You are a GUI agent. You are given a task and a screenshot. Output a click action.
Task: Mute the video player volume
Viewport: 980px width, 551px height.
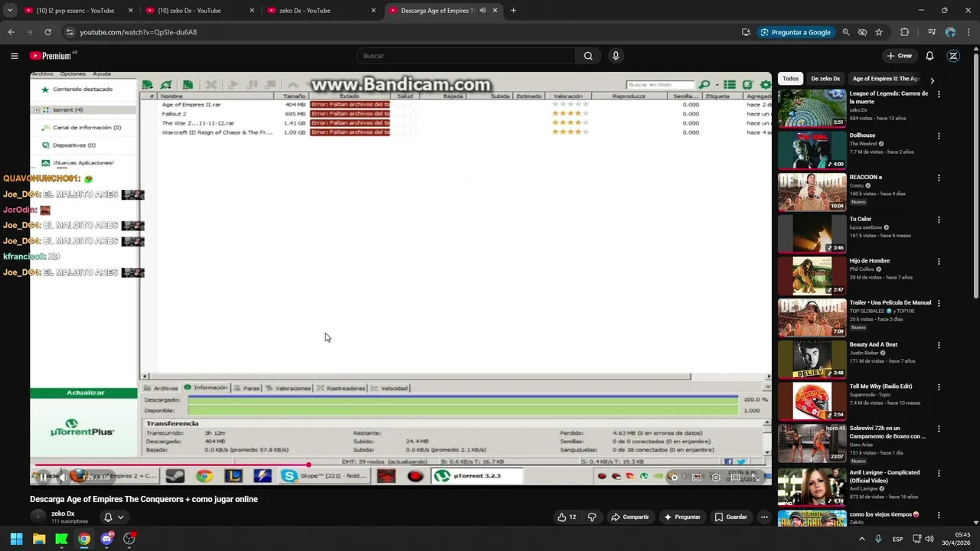[x=63, y=477]
